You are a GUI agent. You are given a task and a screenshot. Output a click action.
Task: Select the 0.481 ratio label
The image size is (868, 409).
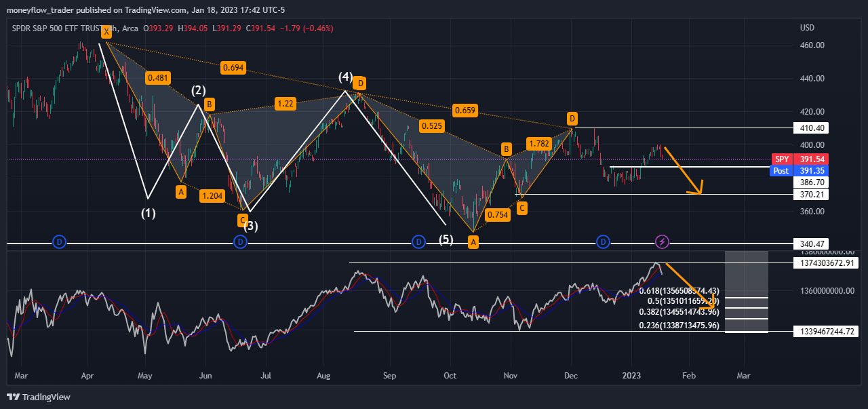[157, 78]
